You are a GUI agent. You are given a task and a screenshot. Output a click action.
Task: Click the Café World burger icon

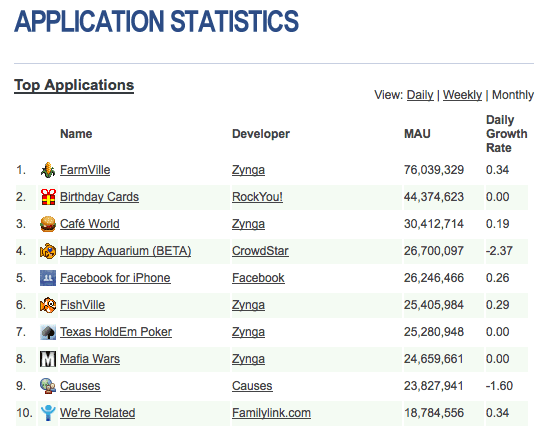48,224
